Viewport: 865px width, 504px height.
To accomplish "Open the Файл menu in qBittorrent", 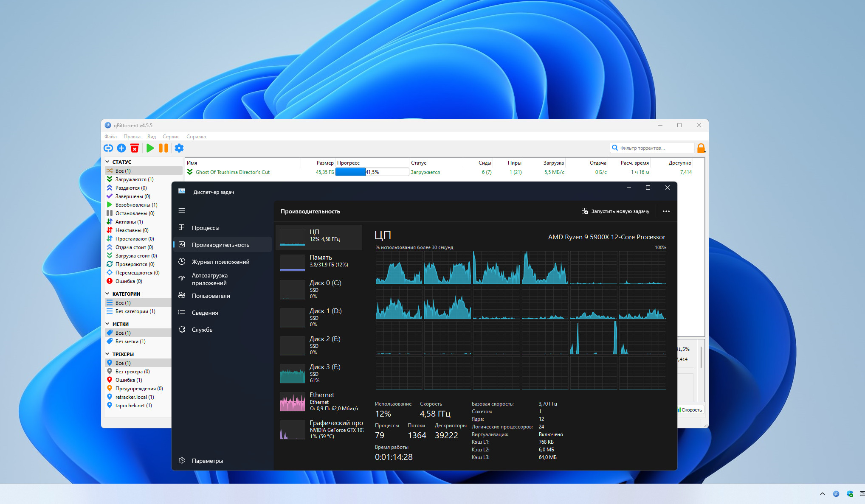I will click(x=111, y=137).
